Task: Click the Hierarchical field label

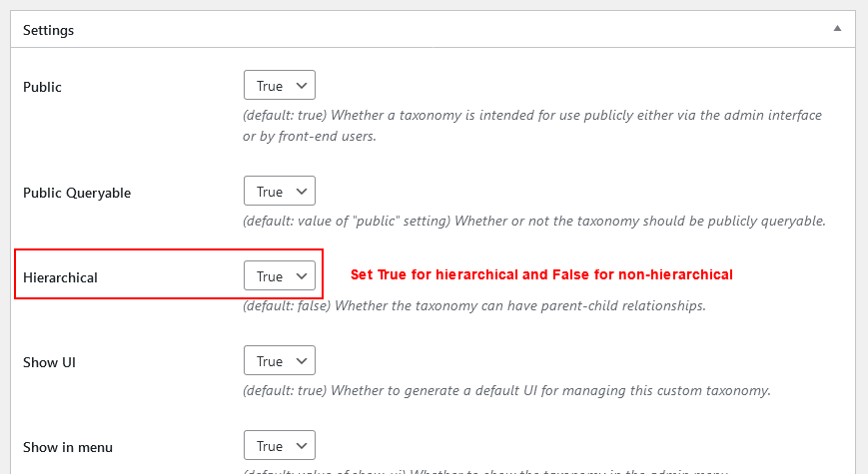Action: [60, 277]
